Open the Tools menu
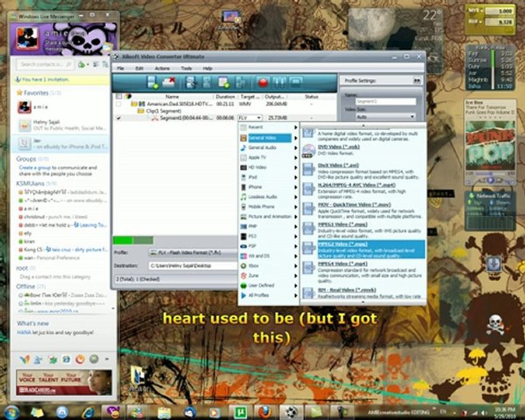Viewport: 525px width, 420px height. (186, 68)
